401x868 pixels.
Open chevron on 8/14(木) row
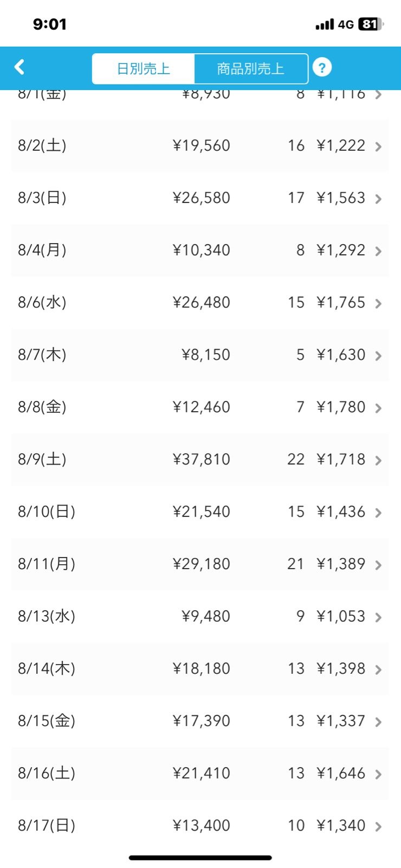click(x=378, y=670)
